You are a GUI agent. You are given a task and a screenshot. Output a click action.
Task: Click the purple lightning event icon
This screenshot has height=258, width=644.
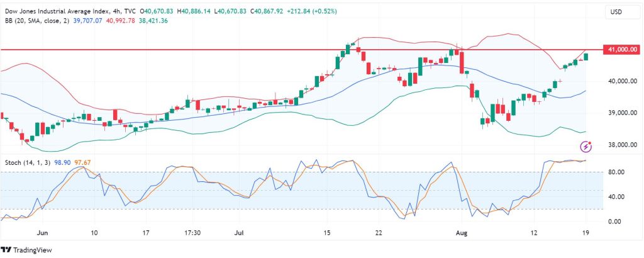[586, 146]
